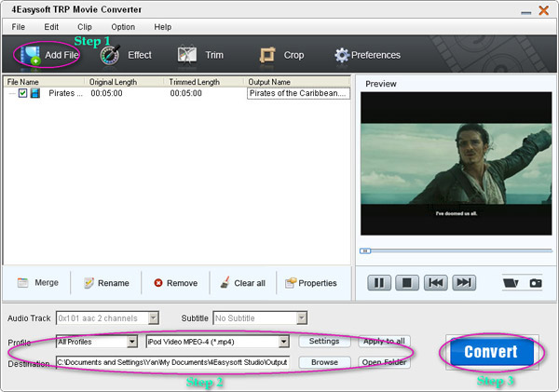This screenshot has height=392, width=559.
Task: Click the Settings button
Action: click(x=324, y=342)
